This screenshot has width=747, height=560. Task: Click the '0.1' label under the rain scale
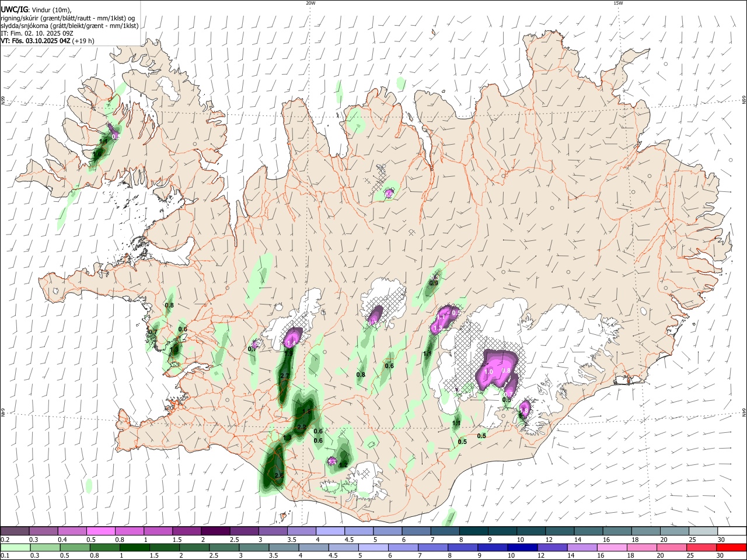[x=5, y=555]
